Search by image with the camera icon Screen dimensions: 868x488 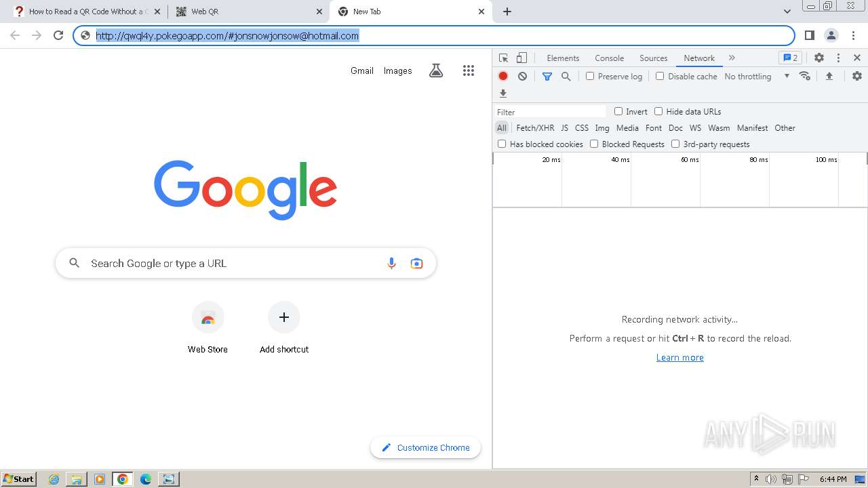pyautogui.click(x=416, y=263)
